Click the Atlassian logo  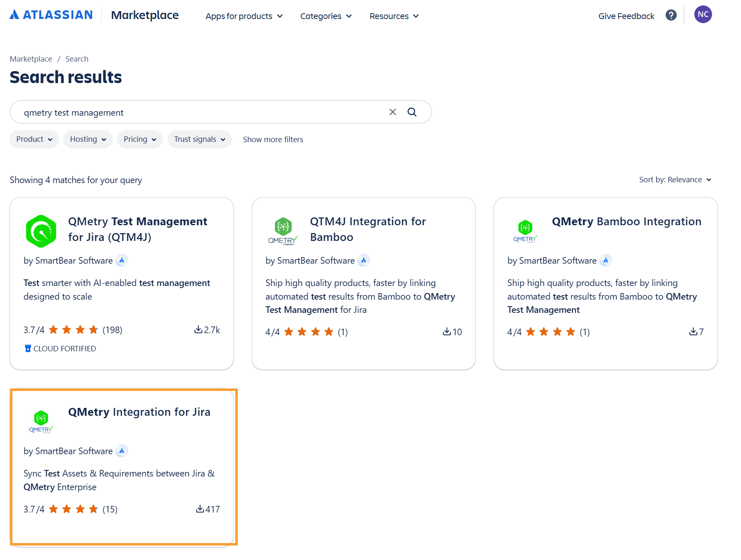click(x=51, y=15)
